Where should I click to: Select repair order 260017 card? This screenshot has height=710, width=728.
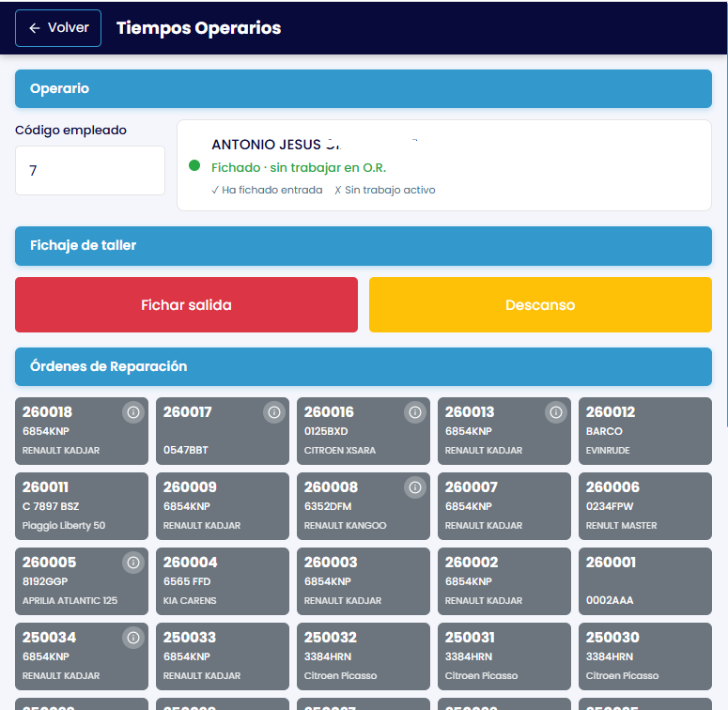(223, 431)
